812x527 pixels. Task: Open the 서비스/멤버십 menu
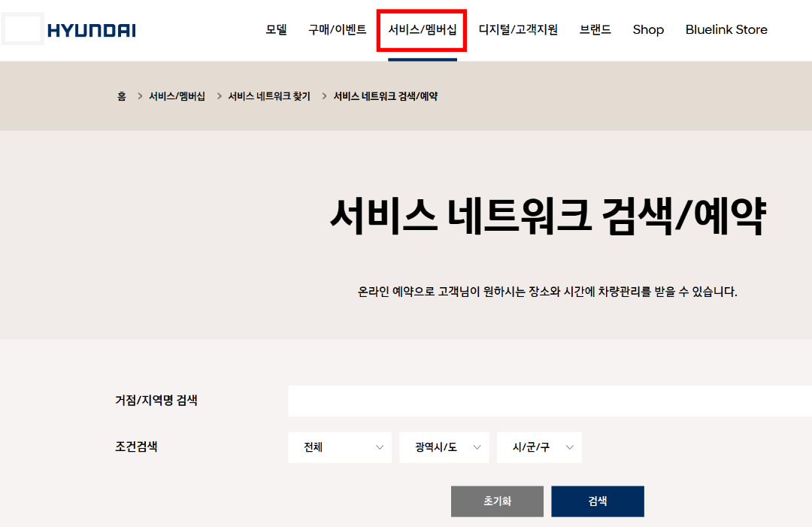(422, 29)
